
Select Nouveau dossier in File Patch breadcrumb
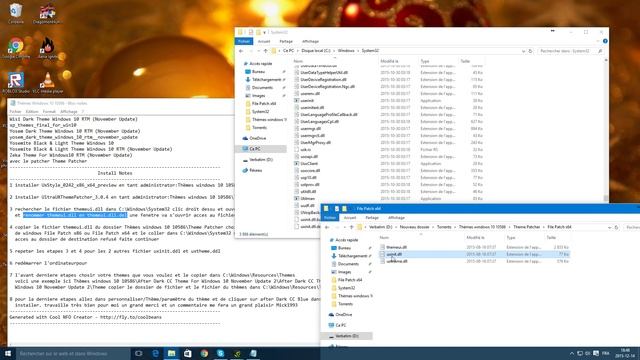coord(414,227)
